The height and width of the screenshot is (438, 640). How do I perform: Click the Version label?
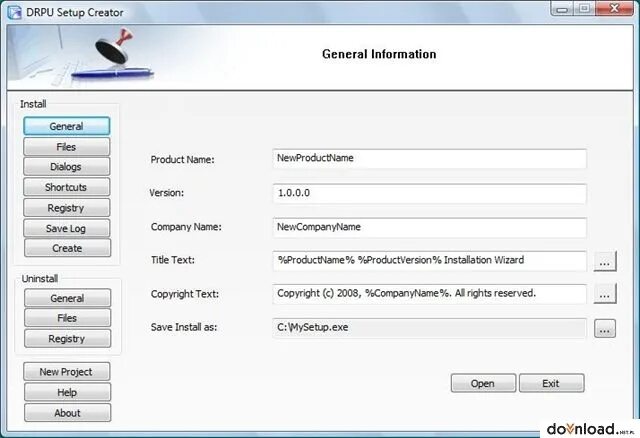167,193
